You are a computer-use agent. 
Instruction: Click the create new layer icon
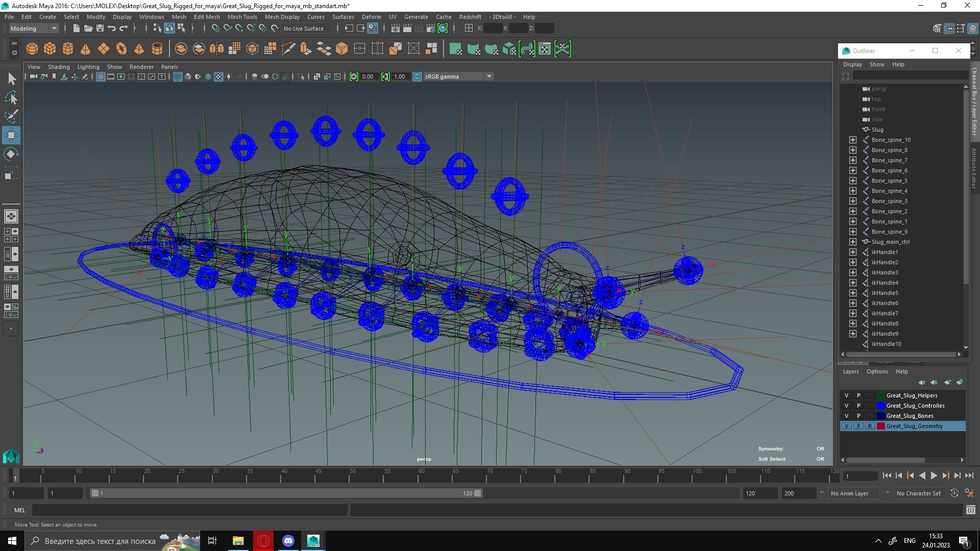click(x=948, y=382)
